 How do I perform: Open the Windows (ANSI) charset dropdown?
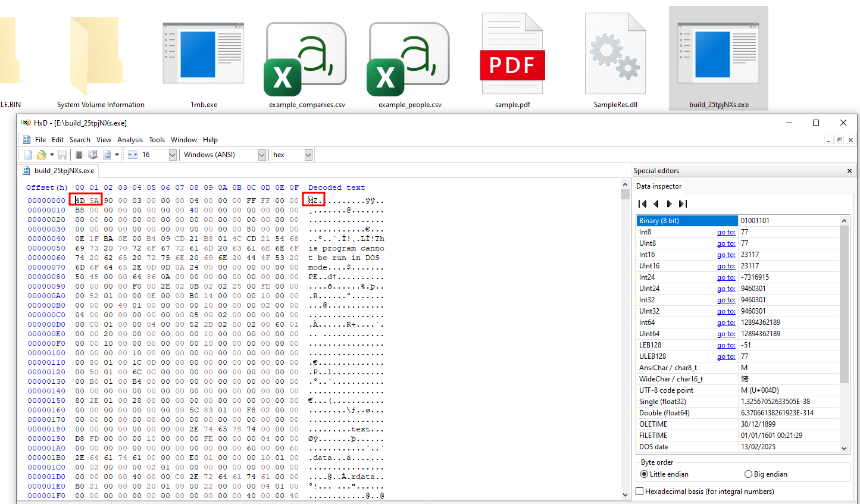click(262, 155)
